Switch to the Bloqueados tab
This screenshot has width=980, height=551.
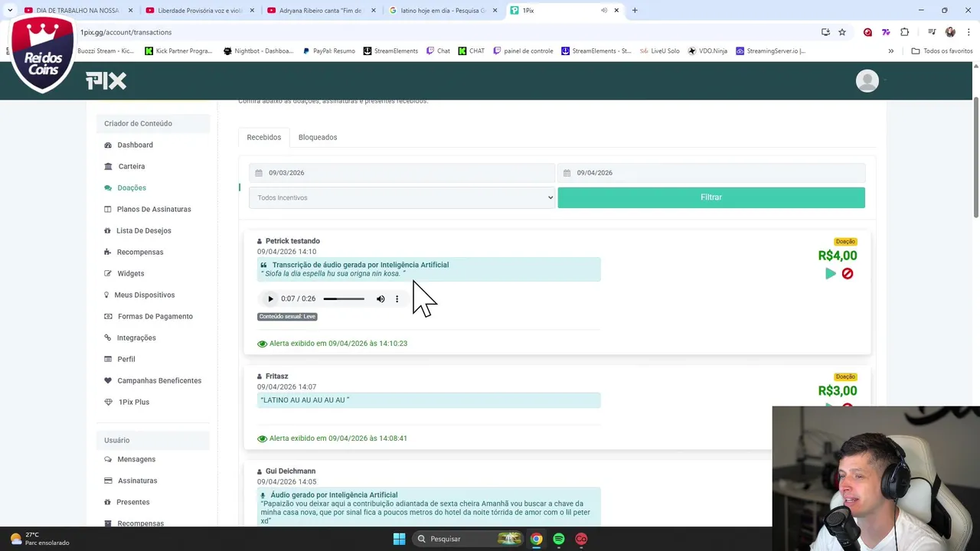point(318,137)
